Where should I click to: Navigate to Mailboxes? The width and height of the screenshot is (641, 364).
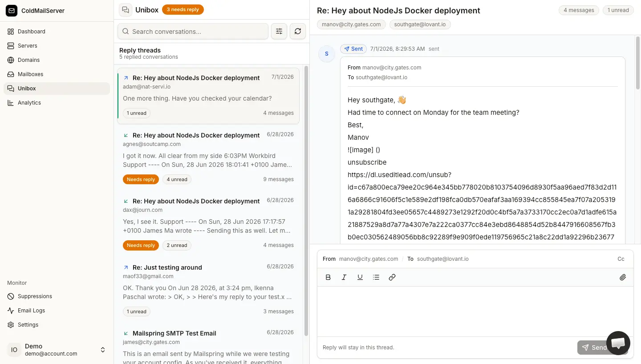click(57, 74)
